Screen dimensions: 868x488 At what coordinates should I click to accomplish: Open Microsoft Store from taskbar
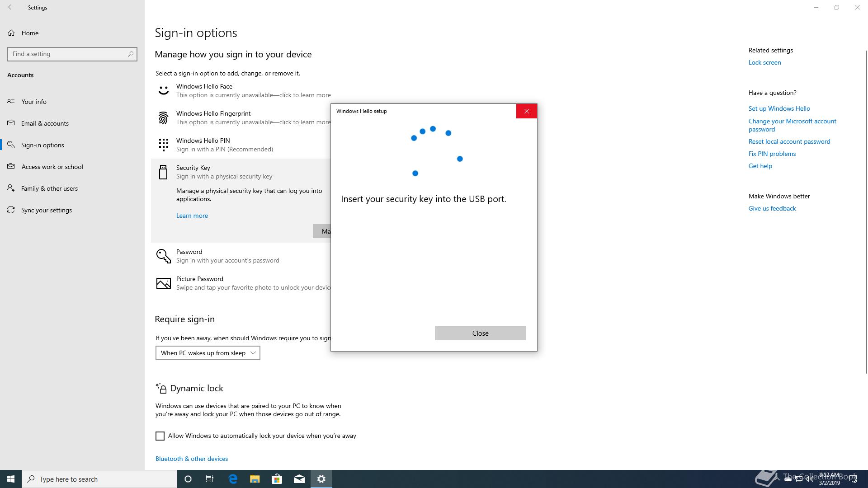click(x=277, y=479)
